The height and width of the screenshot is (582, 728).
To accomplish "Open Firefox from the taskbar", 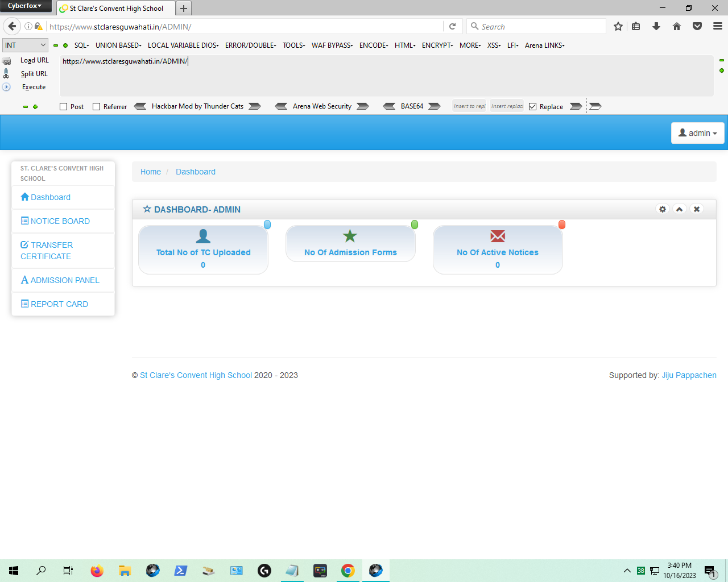I will coord(97,571).
